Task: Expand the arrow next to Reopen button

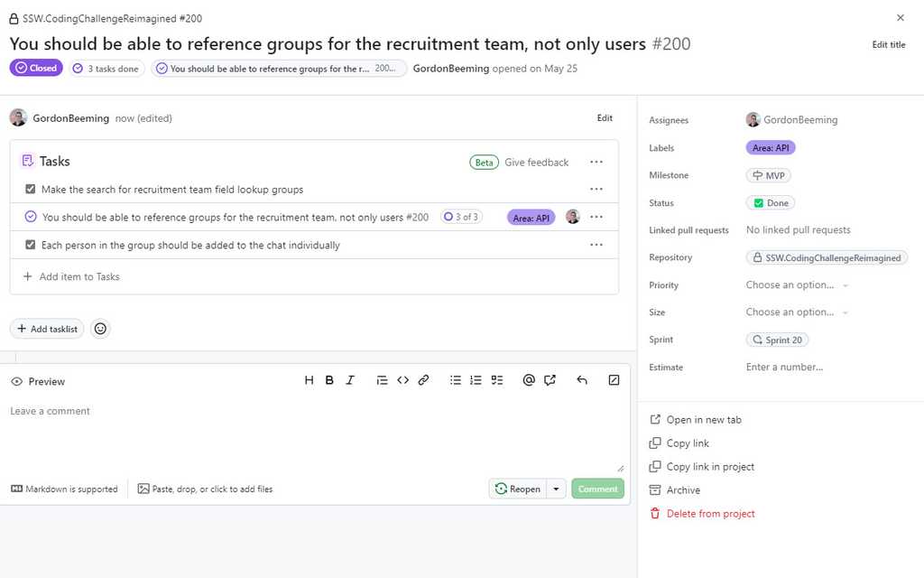Action: tap(557, 489)
